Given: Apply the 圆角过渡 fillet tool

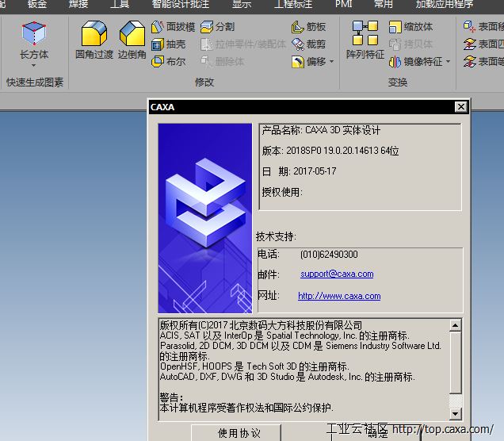Looking at the screenshot, I should (x=94, y=40).
